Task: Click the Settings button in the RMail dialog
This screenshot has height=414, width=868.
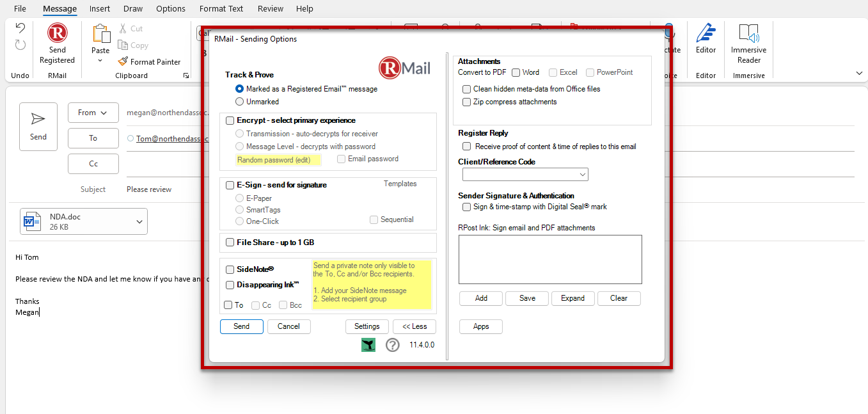Action: 367,326
